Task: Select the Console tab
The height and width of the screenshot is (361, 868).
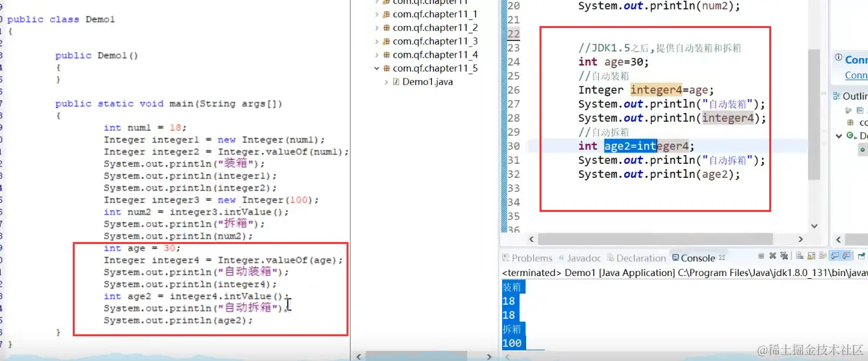Action: coord(693,258)
